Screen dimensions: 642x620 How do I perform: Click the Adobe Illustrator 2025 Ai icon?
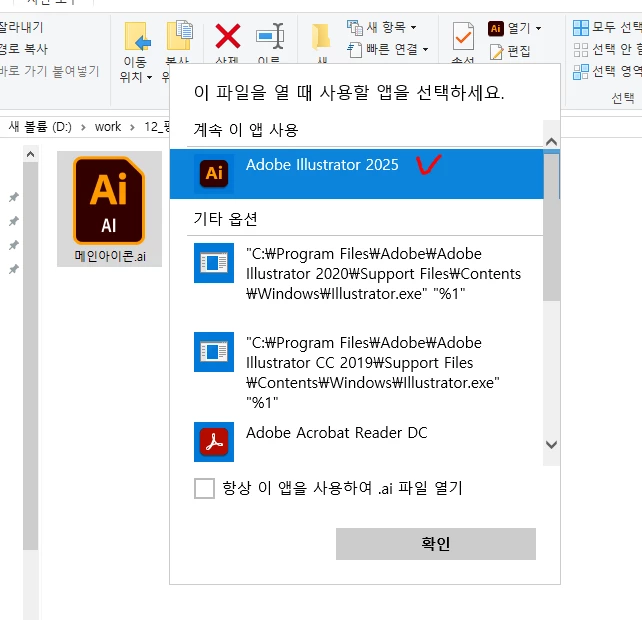click(214, 174)
